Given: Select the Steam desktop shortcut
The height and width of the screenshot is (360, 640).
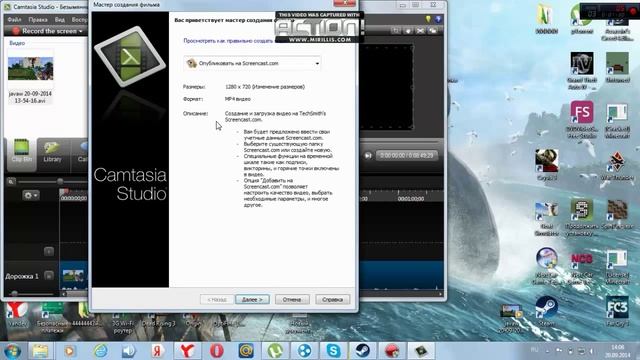Looking at the screenshot, I should click(547, 311).
